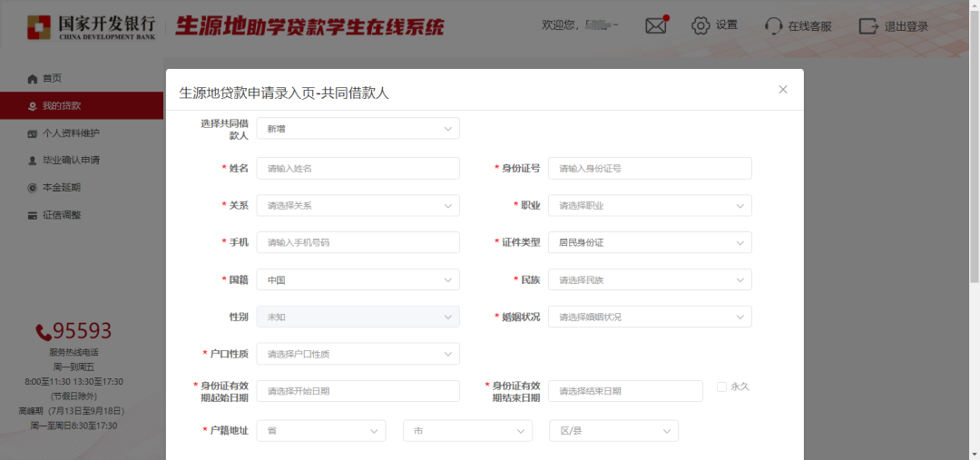Open the 职业 occupation dropdown
Viewport: 980px width, 460px height.
650,205
